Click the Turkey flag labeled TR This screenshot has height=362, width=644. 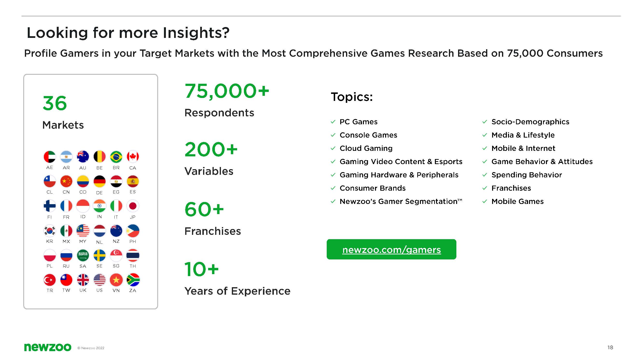50,280
